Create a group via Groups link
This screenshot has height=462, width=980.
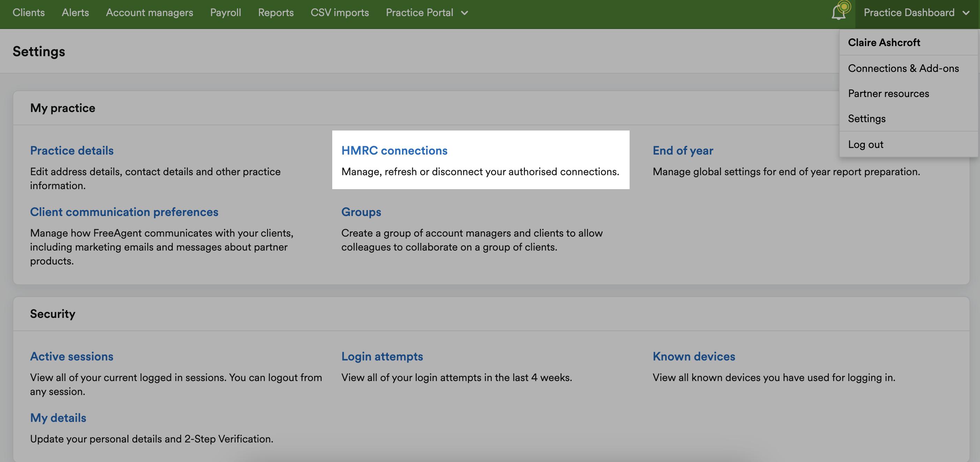point(361,212)
